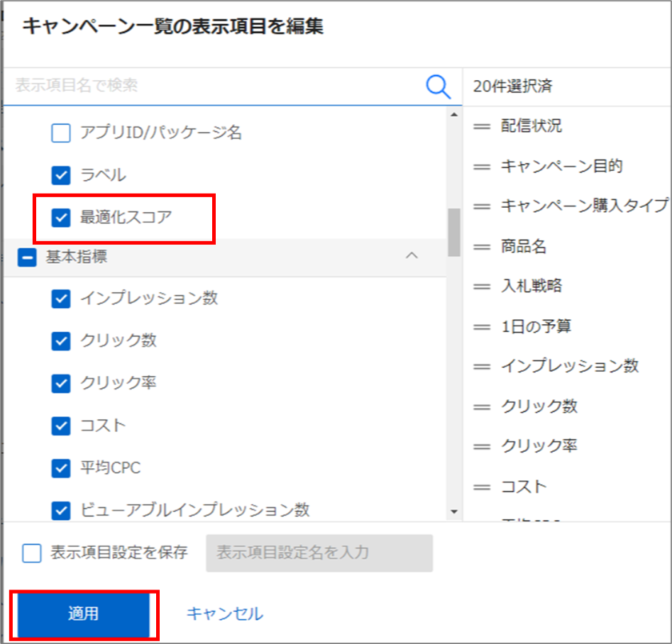Viewport: 672px width, 644px height.
Task: Toggle the 基本指標 group checkbox
Action: pos(27,257)
